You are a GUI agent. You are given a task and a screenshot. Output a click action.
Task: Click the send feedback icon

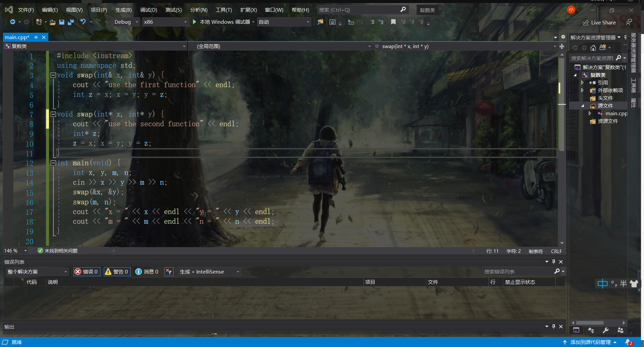[x=629, y=22]
